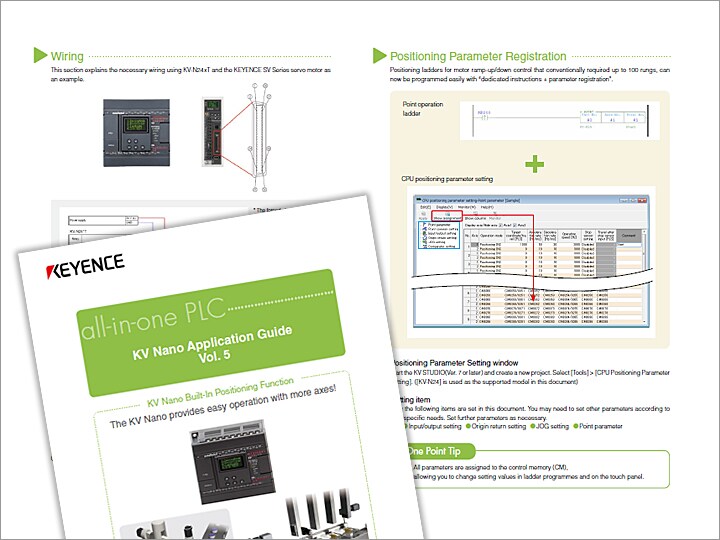Close the CPU positioning parameter setting window
This screenshot has width=720, height=540.
[x=642, y=200]
